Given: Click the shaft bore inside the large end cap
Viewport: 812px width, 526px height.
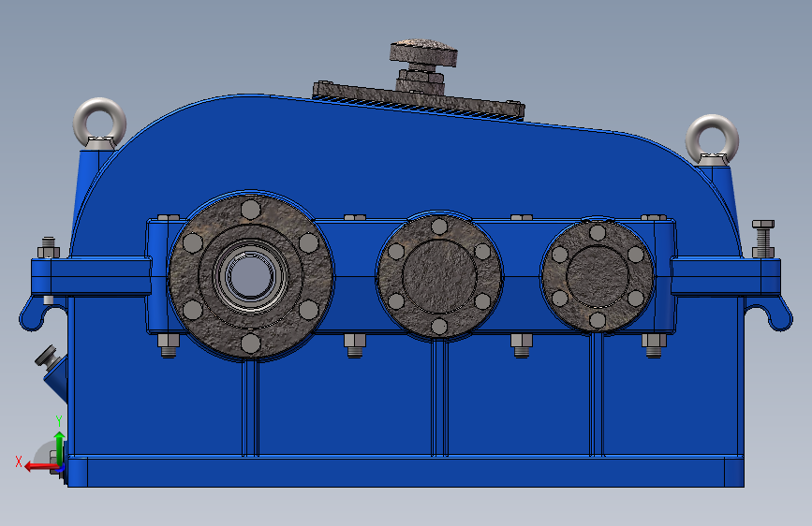Looking at the screenshot, I should [251, 276].
